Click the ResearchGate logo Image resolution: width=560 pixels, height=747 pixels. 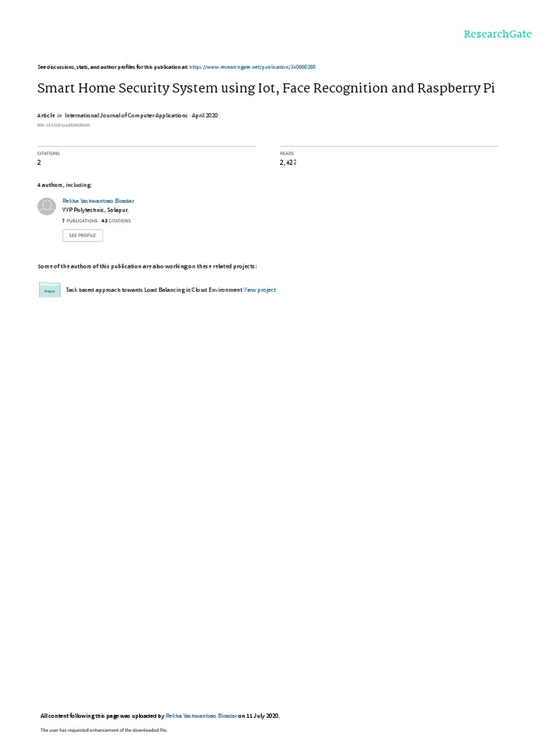coord(497,34)
